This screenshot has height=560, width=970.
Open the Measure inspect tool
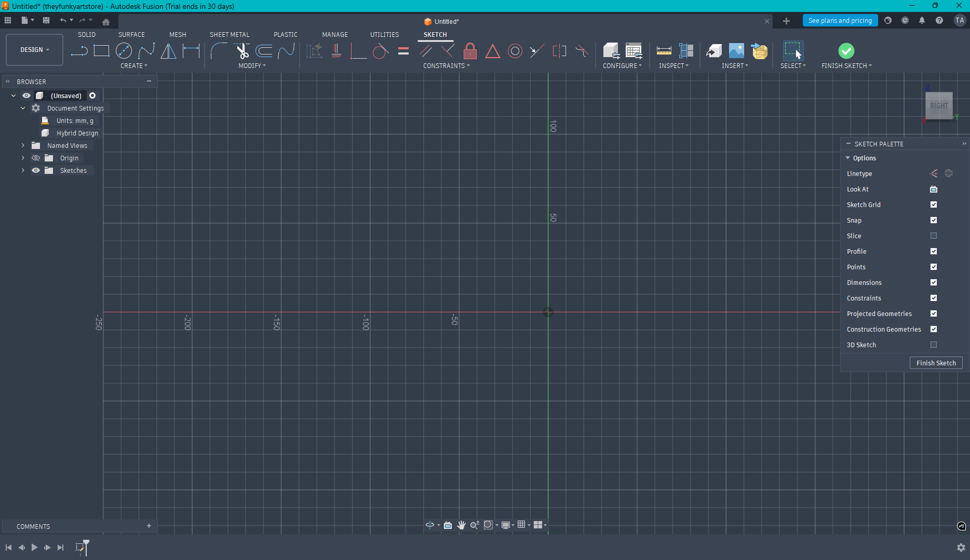tap(664, 51)
